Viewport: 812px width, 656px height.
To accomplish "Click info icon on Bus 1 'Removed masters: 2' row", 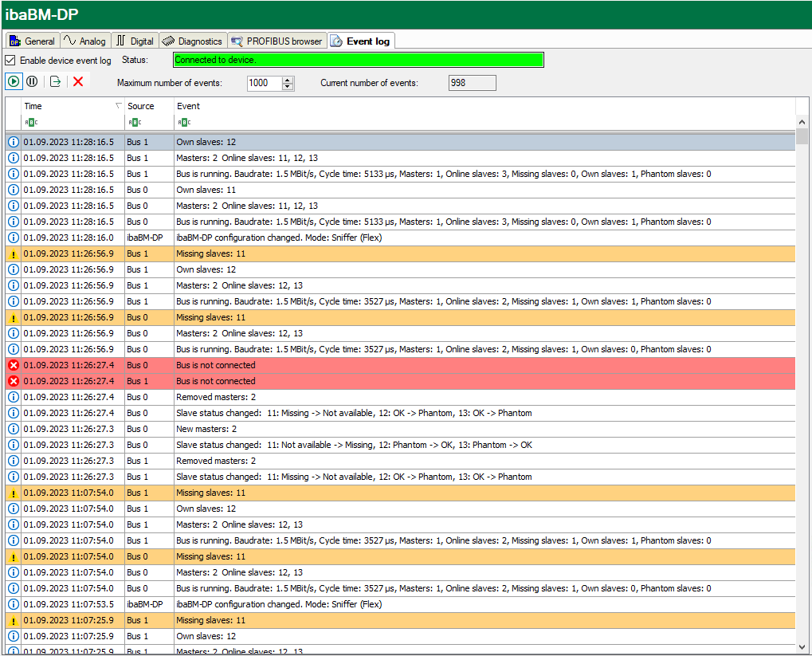I will (14, 462).
